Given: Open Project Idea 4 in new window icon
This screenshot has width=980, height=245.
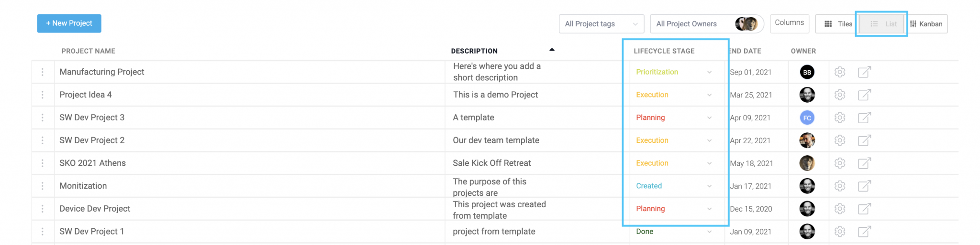Looking at the screenshot, I should [864, 95].
